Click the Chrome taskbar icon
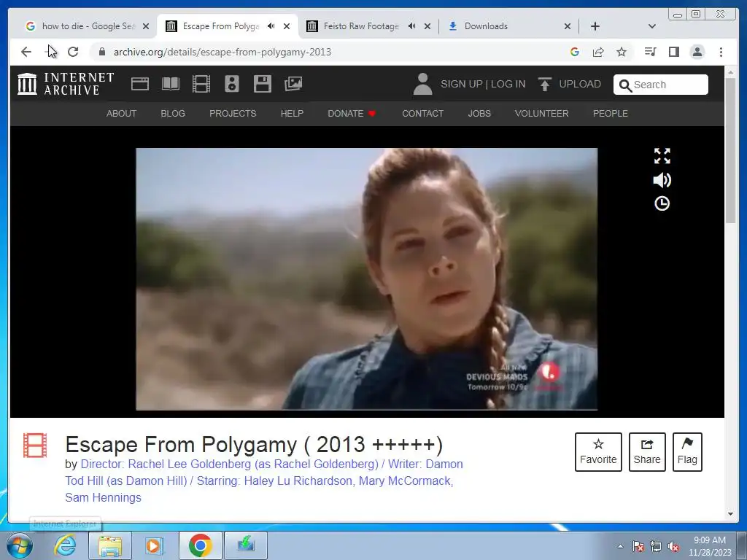Viewport: 747px width, 560px height. tap(200, 545)
